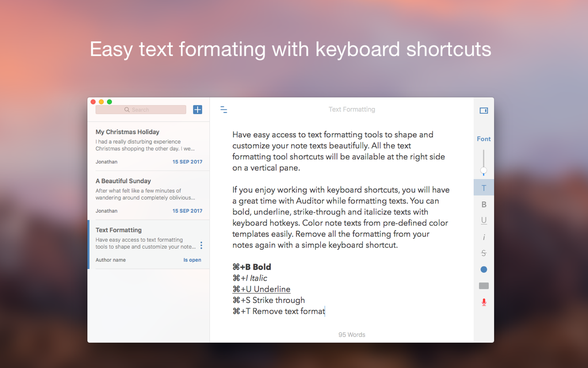Click the Font label in the side pane
The width and height of the screenshot is (588, 368).
point(484,139)
